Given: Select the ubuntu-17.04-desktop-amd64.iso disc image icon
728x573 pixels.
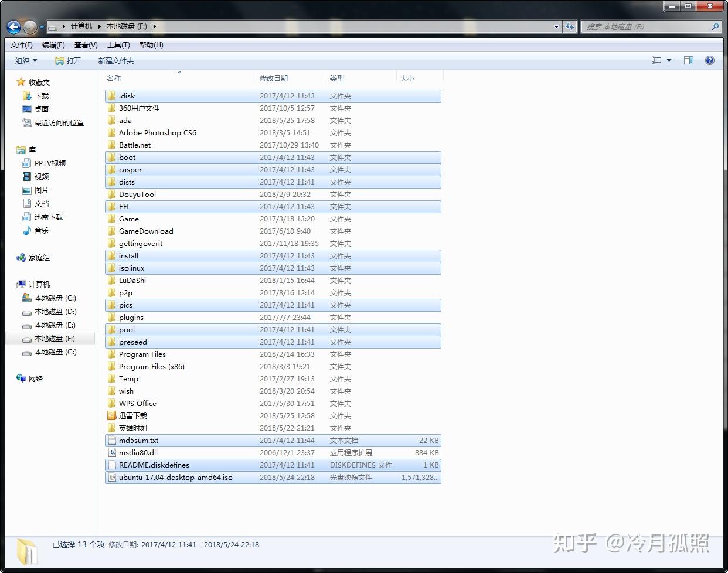Looking at the screenshot, I should tap(111, 477).
